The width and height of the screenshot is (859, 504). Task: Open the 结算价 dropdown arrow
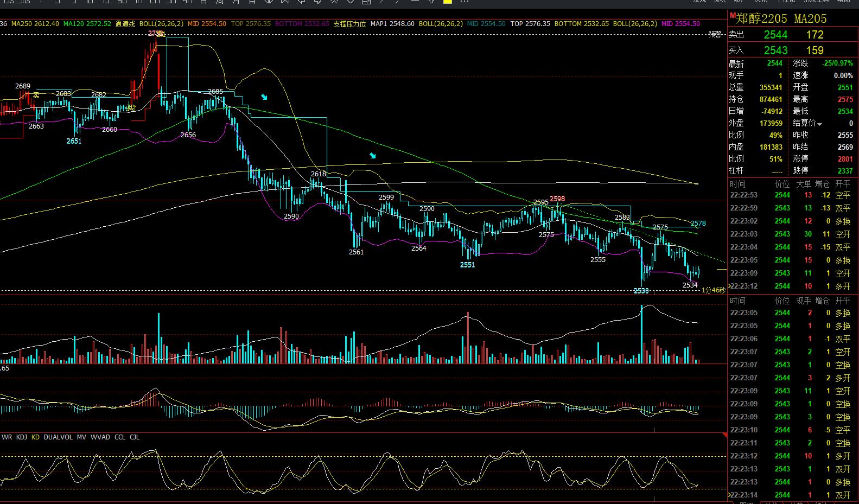pos(819,124)
